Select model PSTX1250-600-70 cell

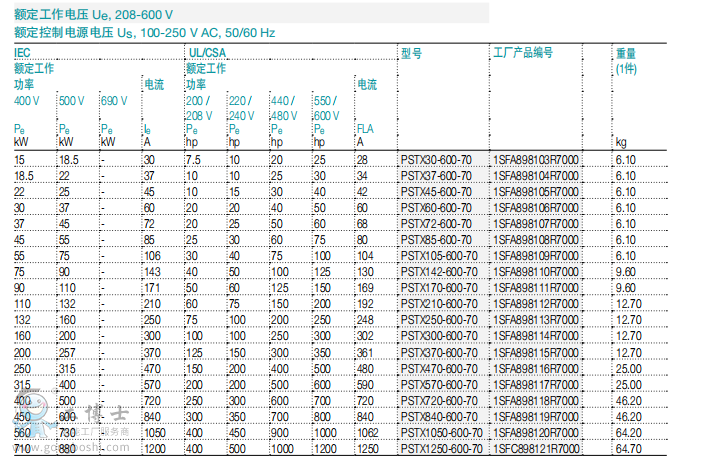(x=440, y=448)
